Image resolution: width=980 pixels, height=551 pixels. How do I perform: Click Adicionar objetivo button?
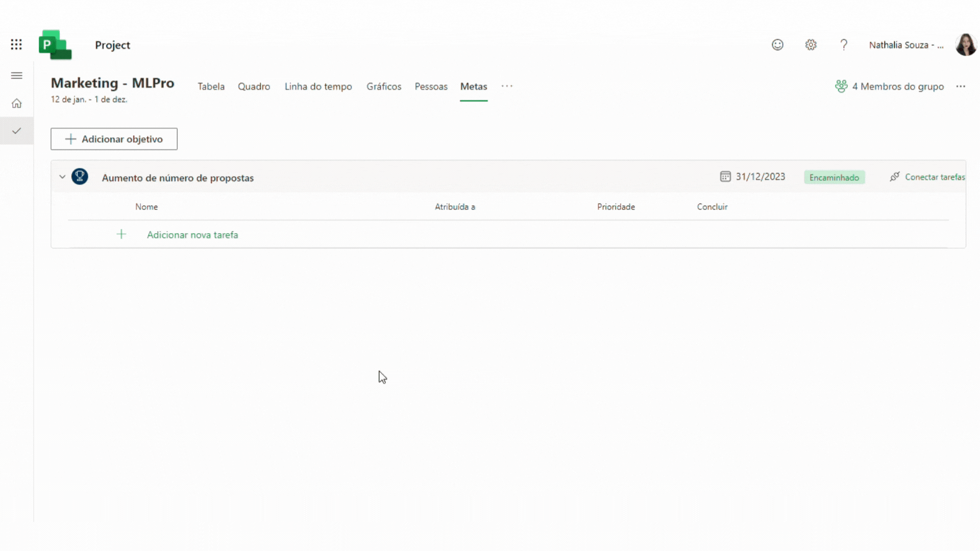(114, 139)
